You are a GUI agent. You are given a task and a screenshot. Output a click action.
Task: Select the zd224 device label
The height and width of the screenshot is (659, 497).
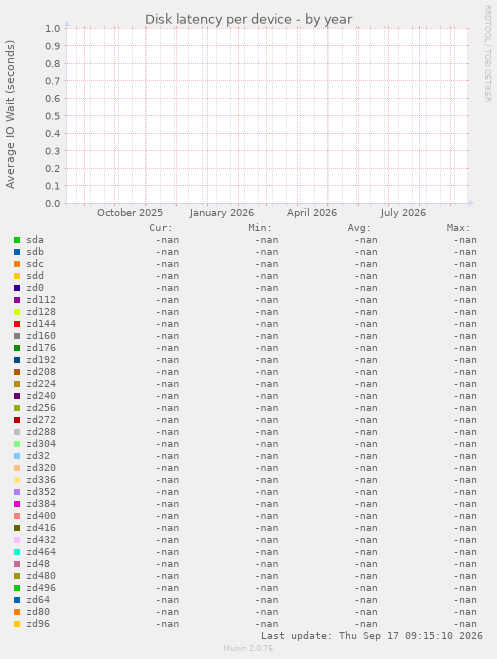pyautogui.click(x=41, y=384)
